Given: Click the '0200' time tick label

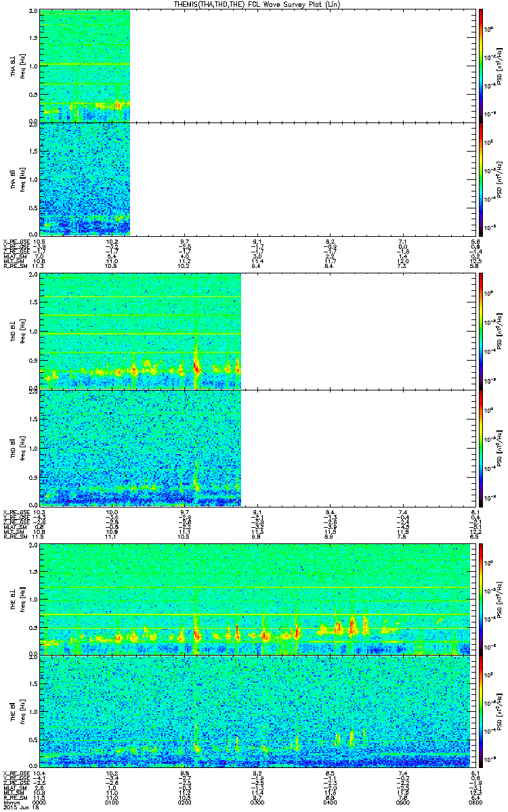Looking at the screenshot, I should point(184,803).
